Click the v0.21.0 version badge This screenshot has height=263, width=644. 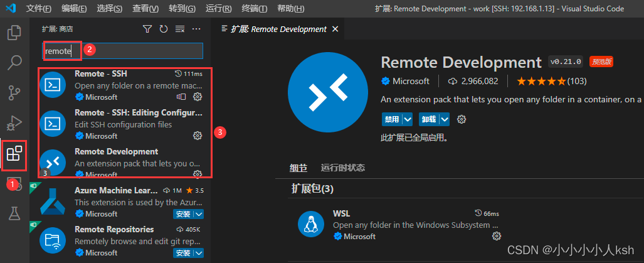[x=566, y=62]
